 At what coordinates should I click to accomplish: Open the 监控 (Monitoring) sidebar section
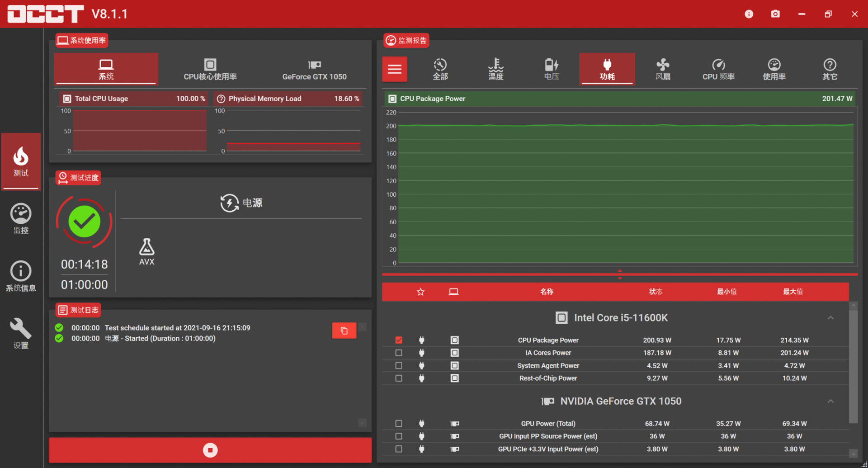coord(21,219)
